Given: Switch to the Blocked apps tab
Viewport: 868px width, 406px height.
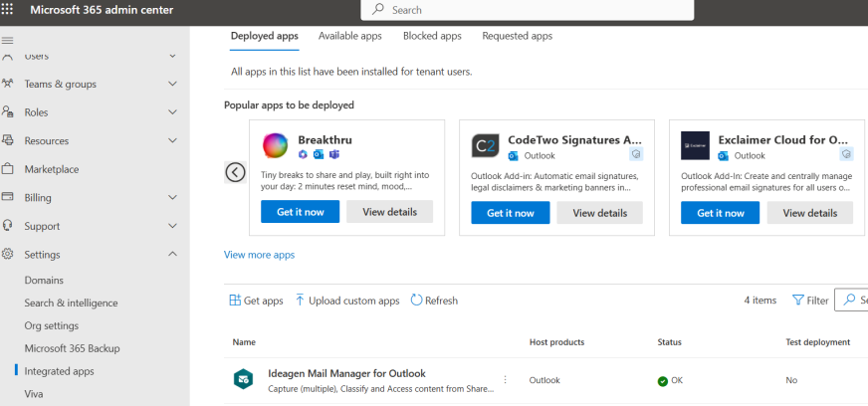Looking at the screenshot, I should click(x=432, y=36).
